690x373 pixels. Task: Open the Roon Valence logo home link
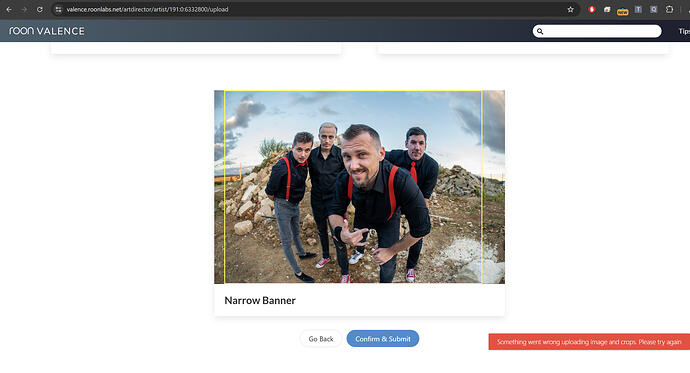(x=47, y=31)
